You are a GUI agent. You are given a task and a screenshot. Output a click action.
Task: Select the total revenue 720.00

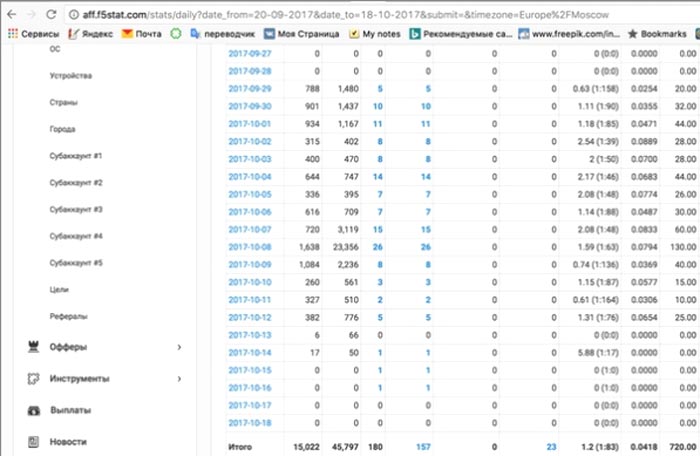tap(683, 447)
